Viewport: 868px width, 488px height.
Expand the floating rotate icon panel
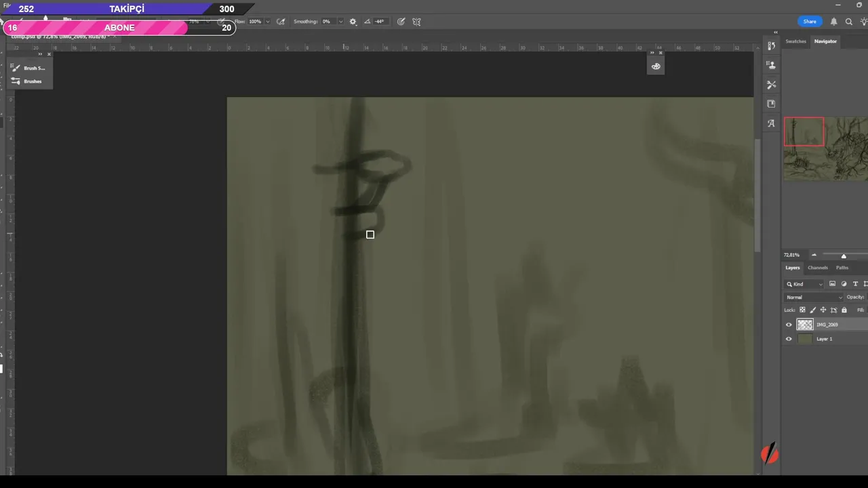(x=652, y=53)
